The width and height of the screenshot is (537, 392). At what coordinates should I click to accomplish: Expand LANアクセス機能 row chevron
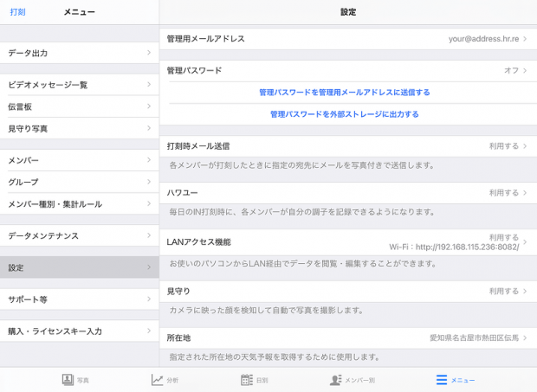(524, 241)
